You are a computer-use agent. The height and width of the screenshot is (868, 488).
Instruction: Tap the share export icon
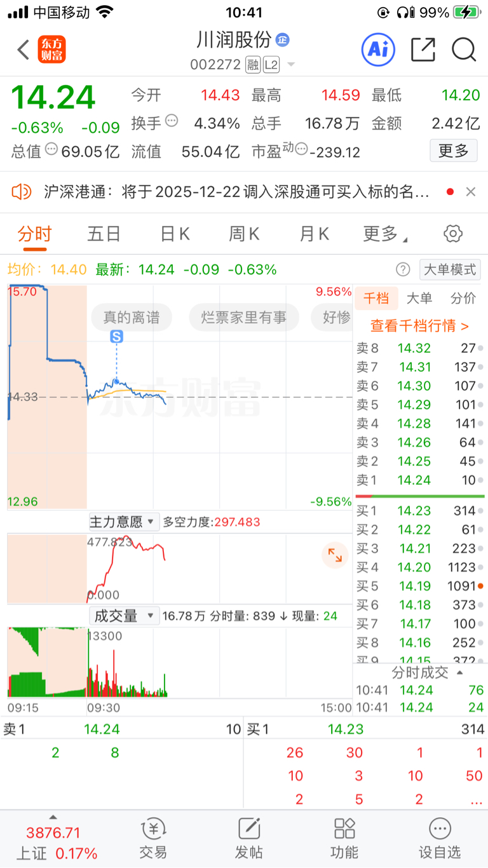tap(423, 50)
